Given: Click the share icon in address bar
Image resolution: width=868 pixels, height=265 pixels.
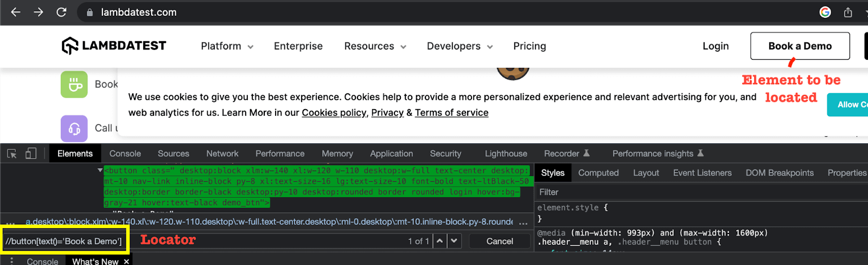Looking at the screenshot, I should (x=848, y=12).
